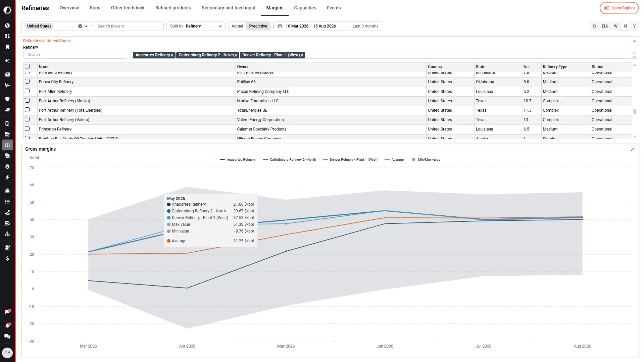This screenshot has height=362, width=644.
Task: Click the Open Copilot button
Action: point(619,8)
